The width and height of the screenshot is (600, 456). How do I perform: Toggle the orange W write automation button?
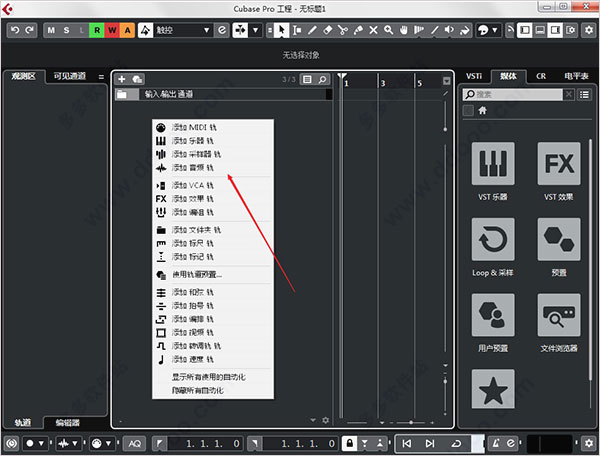tap(112, 30)
